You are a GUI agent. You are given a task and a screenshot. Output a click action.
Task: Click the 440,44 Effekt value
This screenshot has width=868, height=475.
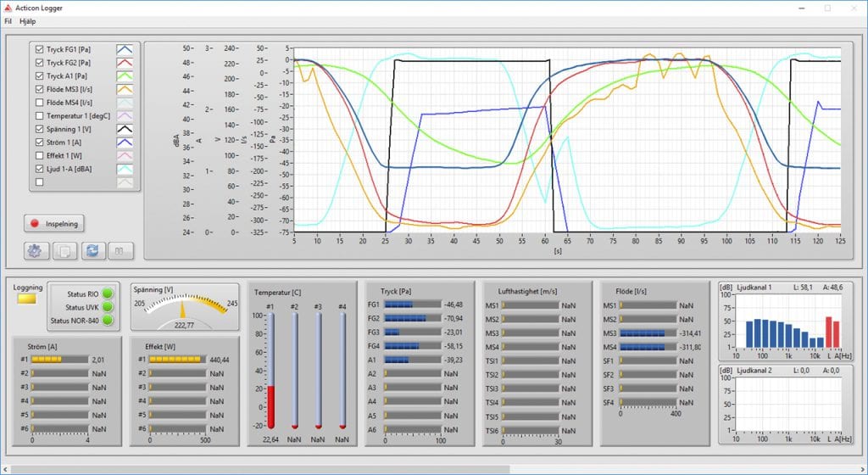[x=220, y=360]
